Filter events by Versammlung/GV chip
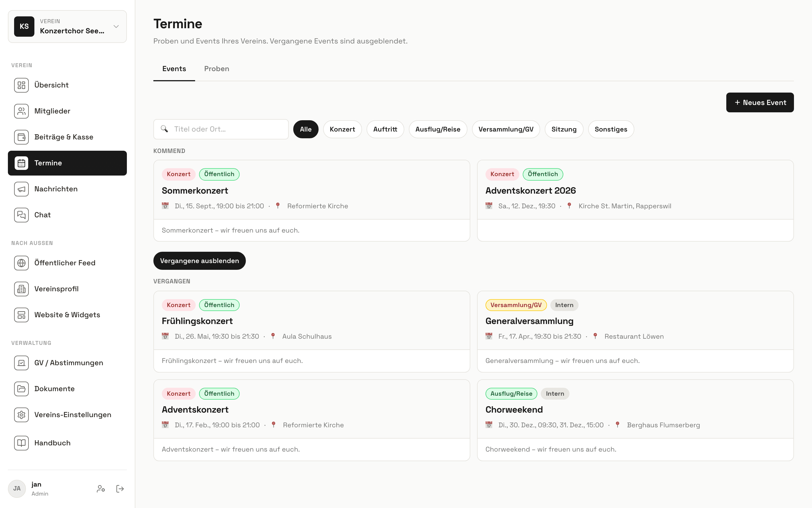The image size is (812, 508). coord(506,129)
